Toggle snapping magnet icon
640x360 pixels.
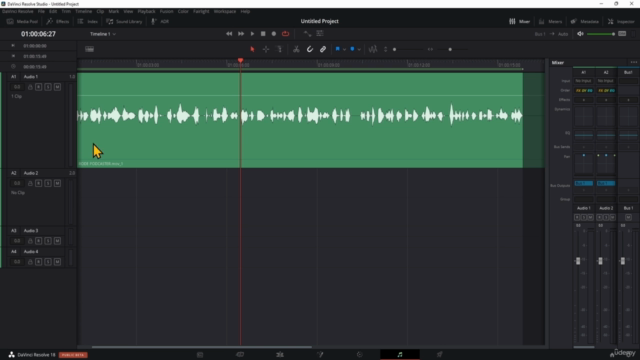[310, 49]
